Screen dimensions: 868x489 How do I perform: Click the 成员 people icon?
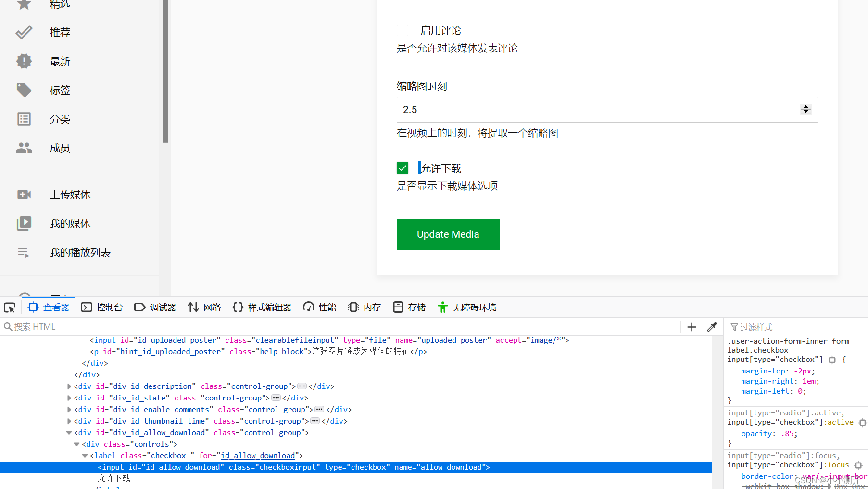pos(24,148)
